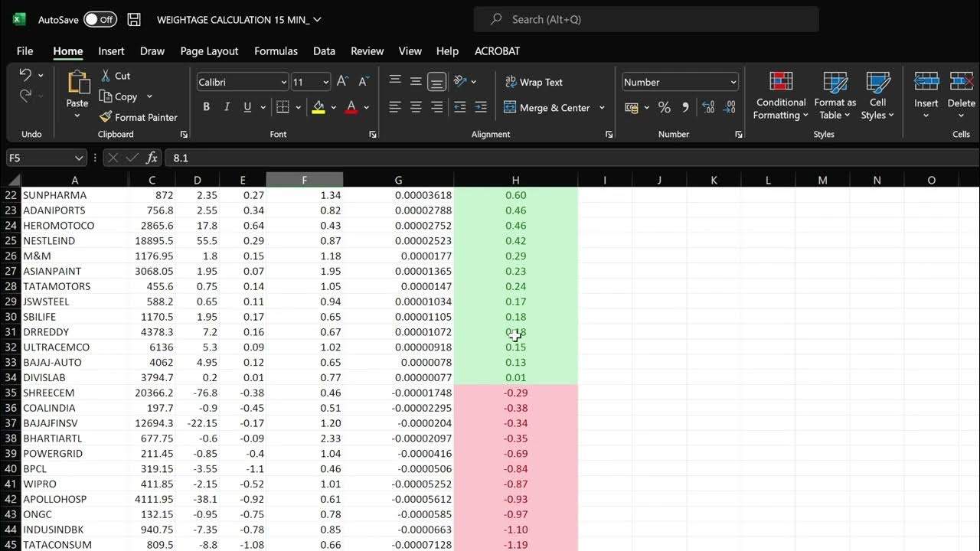The width and height of the screenshot is (980, 551).
Task: Click the Cut scissors icon
Action: point(106,76)
